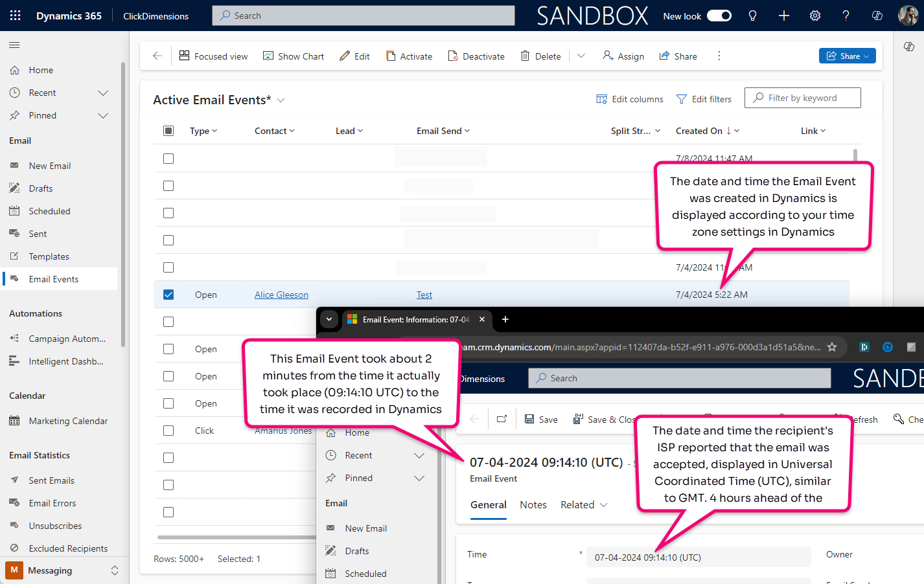Click the white Share command with arrow icon
Screen dimensions: 924x584
click(x=678, y=56)
